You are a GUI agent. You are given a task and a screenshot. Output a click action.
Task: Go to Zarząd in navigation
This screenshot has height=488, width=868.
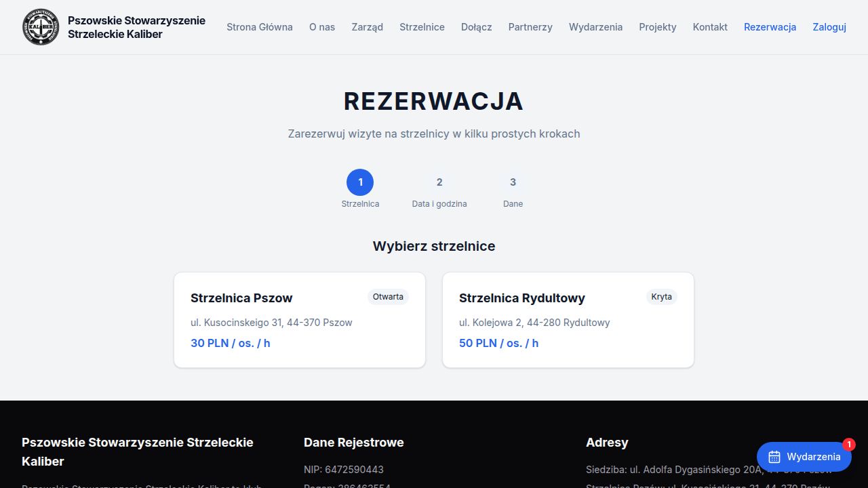[367, 27]
